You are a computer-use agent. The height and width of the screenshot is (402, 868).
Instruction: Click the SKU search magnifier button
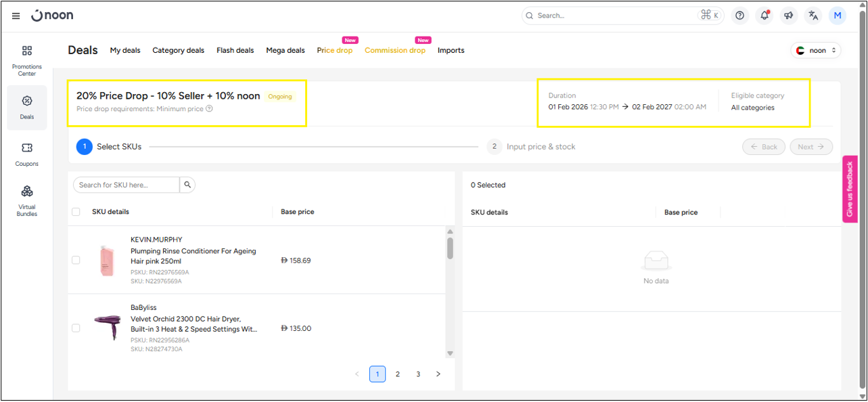[187, 185]
